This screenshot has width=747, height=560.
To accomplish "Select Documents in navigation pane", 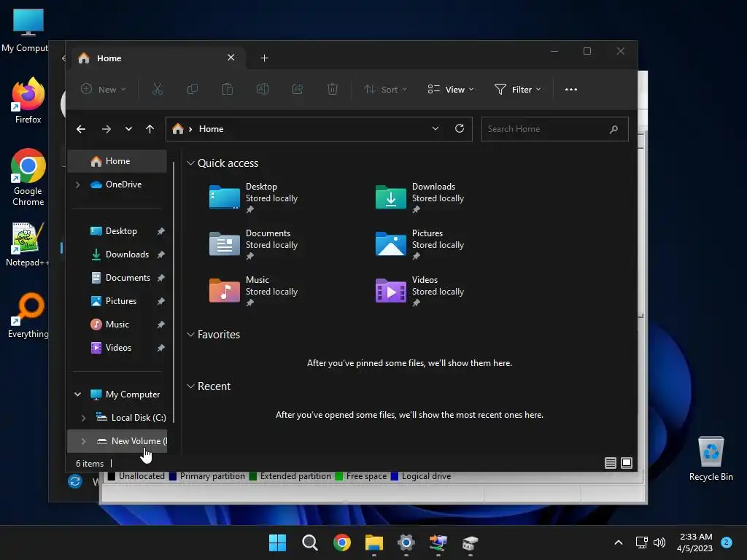I will point(117,278).
